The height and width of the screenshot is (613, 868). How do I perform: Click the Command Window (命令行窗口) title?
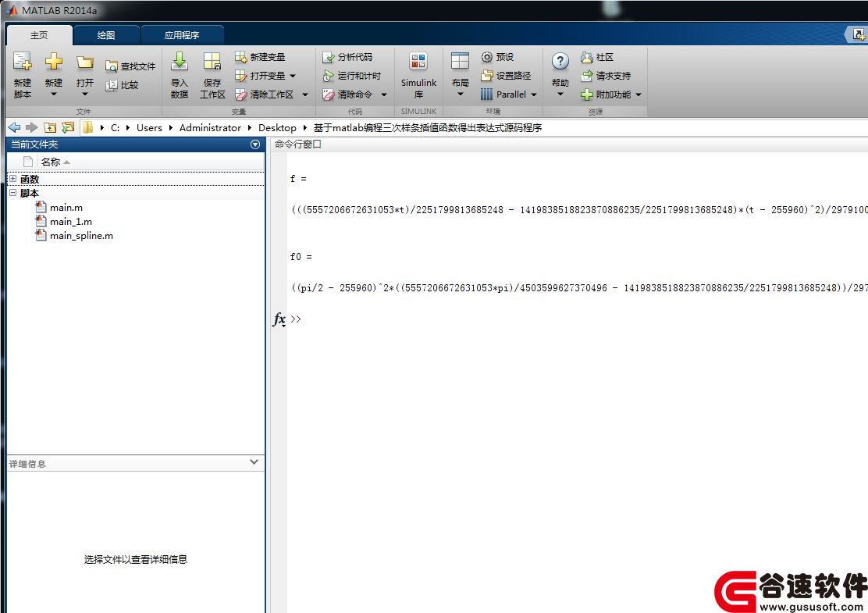tap(298, 144)
